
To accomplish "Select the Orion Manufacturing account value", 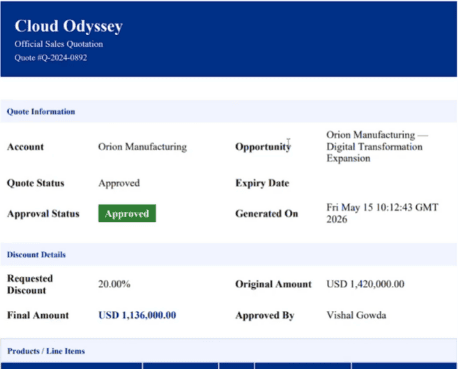I will point(142,147).
